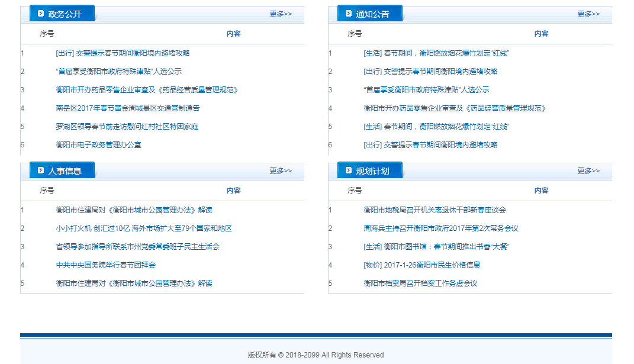Click the arrow icon beside 规划计划 heading

tap(349, 170)
